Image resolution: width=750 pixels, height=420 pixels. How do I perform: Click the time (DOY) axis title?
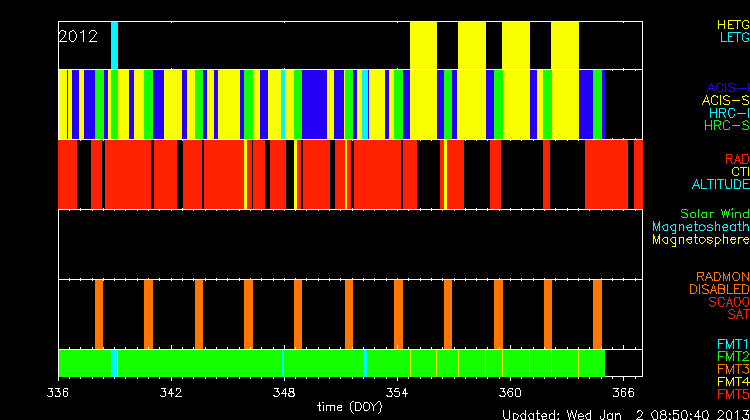[347, 408]
